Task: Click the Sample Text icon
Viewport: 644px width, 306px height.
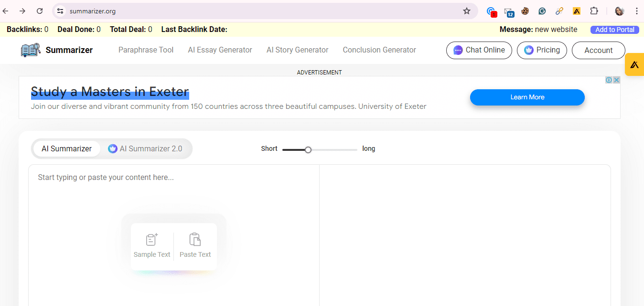Action: (152, 239)
